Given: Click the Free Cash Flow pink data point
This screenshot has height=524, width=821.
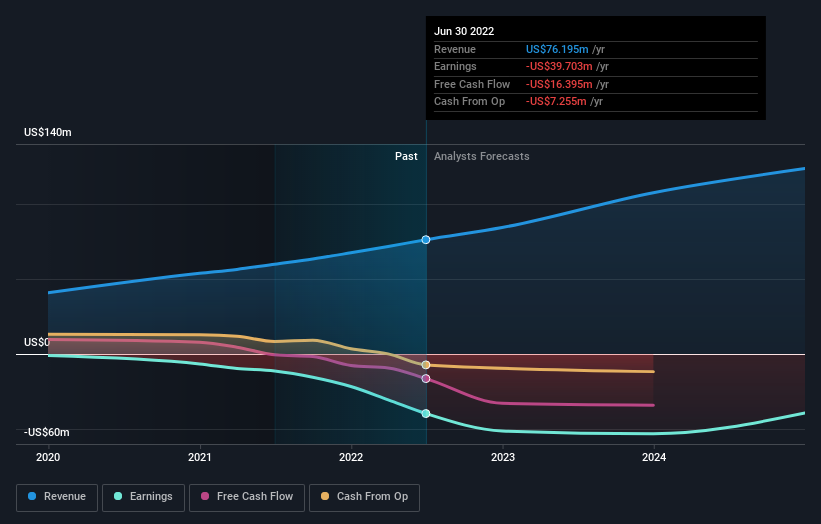Looking at the screenshot, I should (x=426, y=378).
